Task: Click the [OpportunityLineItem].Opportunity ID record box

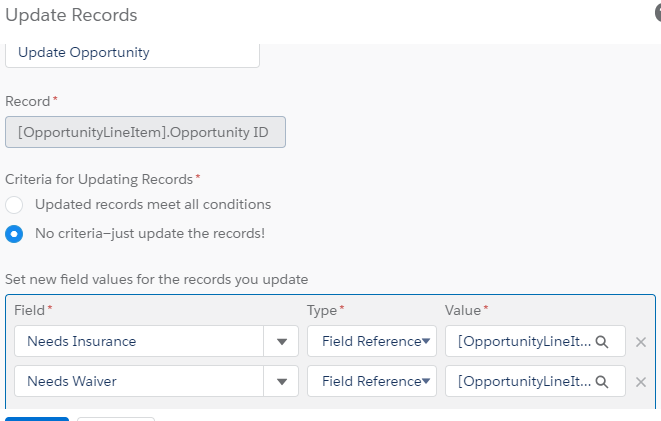Action: tap(145, 132)
